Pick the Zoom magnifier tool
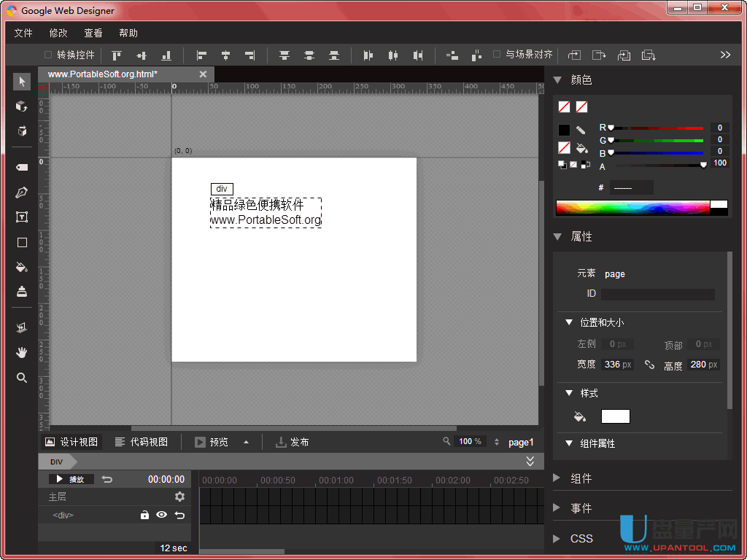 click(x=22, y=378)
